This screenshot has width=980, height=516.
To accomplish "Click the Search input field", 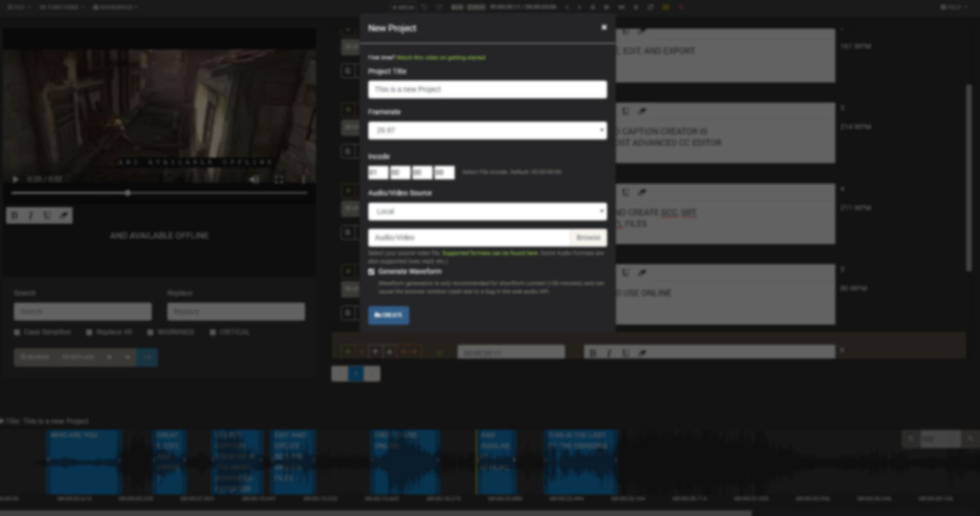I will click(x=83, y=311).
